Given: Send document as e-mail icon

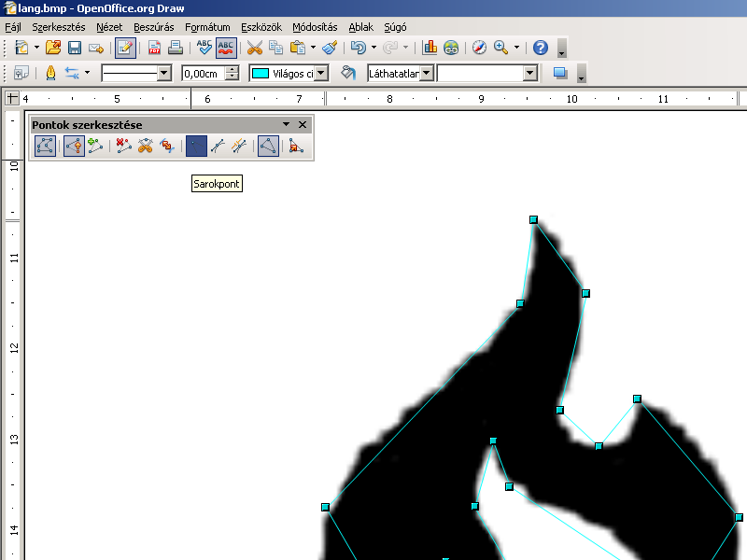Looking at the screenshot, I should 96,48.
